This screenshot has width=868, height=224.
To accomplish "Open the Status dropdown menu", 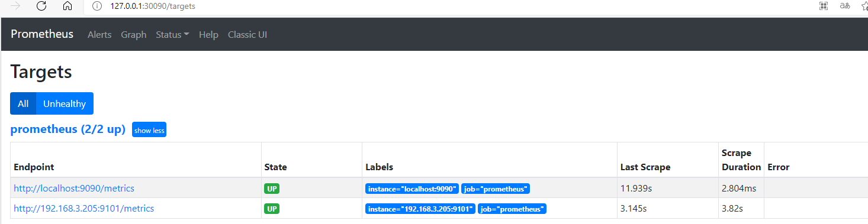I will [x=172, y=34].
